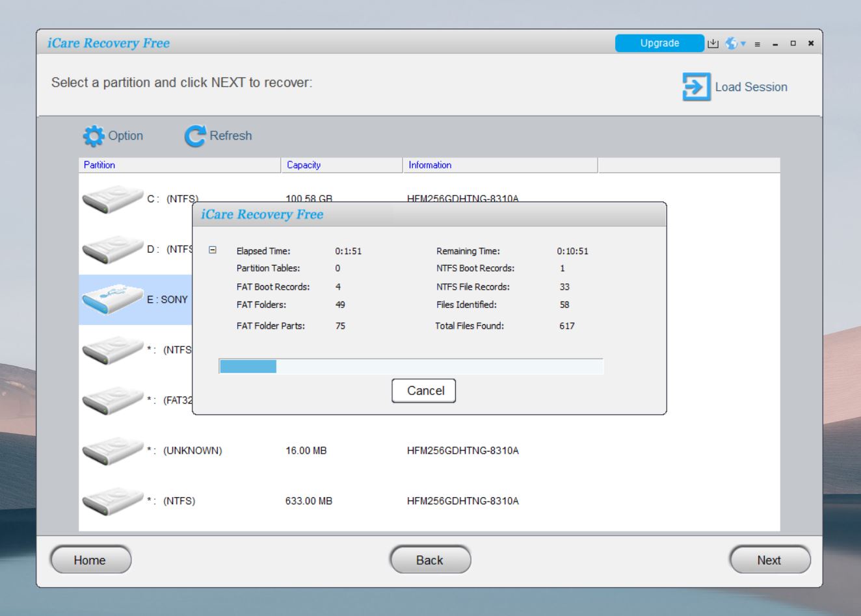Click the Option gear icon
This screenshot has width=861, height=616.
pyautogui.click(x=94, y=136)
